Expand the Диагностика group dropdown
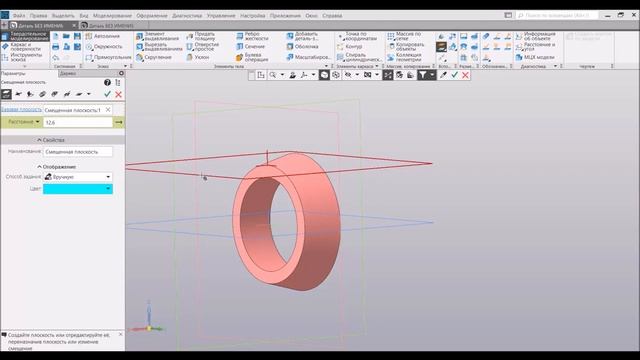 click(555, 66)
